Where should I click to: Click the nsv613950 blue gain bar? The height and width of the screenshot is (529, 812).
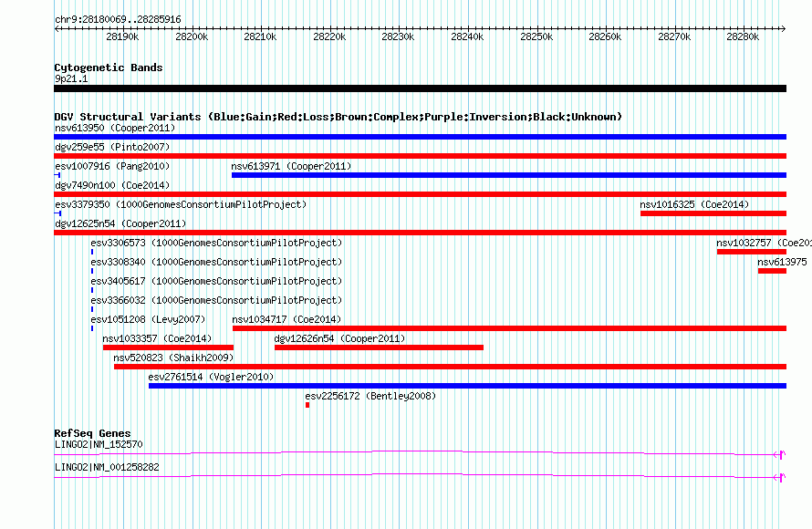(x=420, y=137)
